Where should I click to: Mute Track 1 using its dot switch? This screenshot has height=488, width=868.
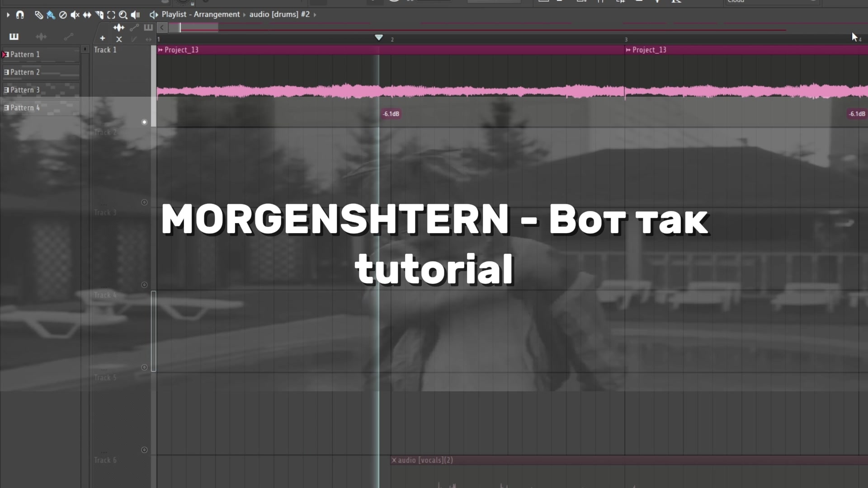[x=144, y=122]
